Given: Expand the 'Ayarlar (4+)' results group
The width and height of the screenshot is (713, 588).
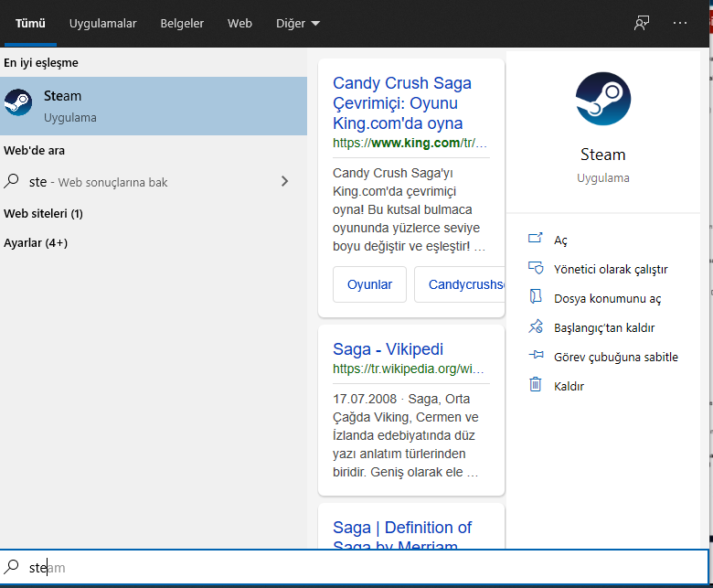Looking at the screenshot, I should point(36,242).
